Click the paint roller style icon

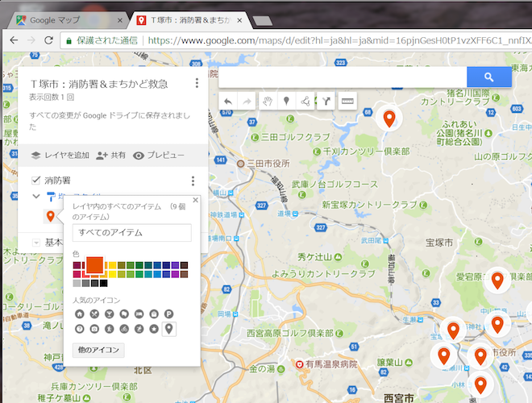coord(51,196)
